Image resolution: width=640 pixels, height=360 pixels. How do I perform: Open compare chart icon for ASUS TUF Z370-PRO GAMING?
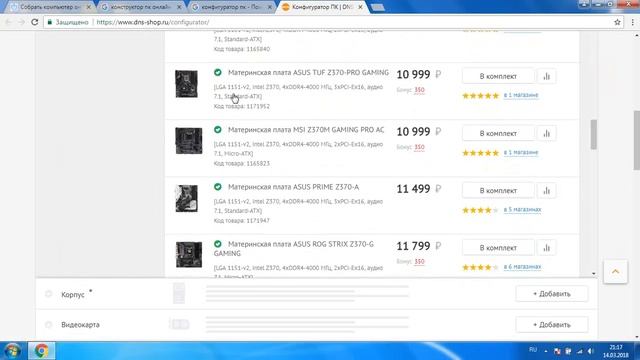point(547,76)
